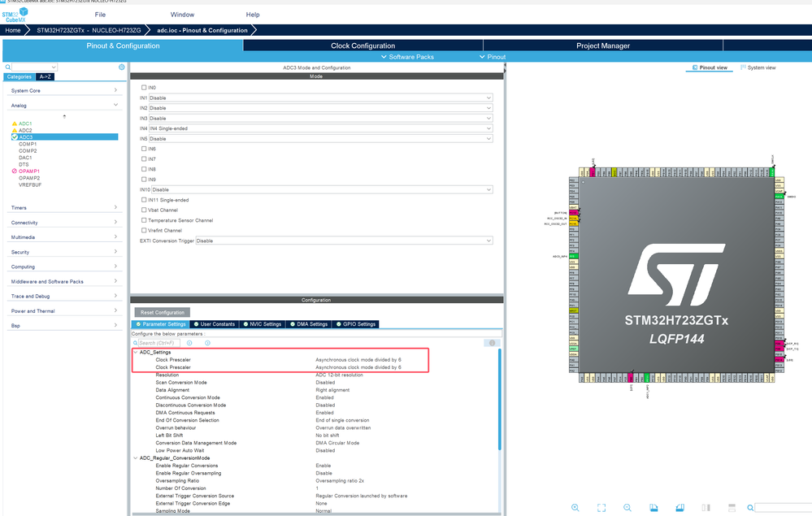Click the previous search result icon in parameters

pos(189,343)
